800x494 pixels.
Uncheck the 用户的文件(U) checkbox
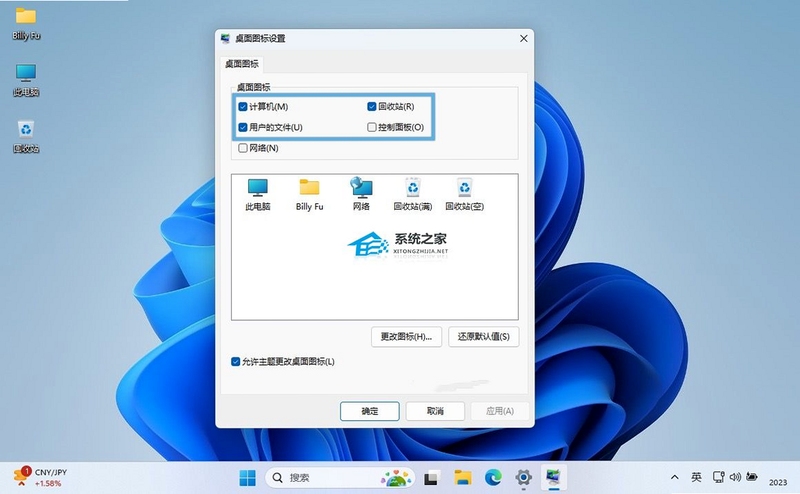point(243,127)
